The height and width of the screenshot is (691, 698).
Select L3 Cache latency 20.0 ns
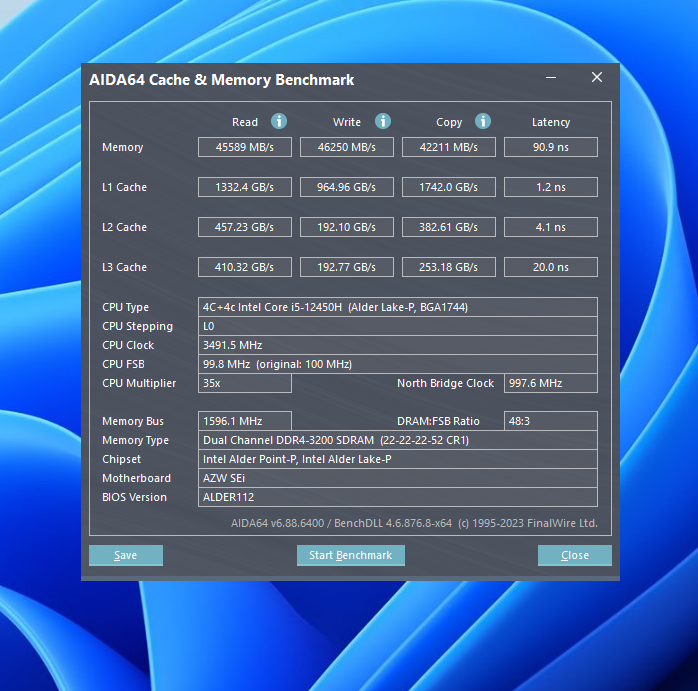point(551,267)
